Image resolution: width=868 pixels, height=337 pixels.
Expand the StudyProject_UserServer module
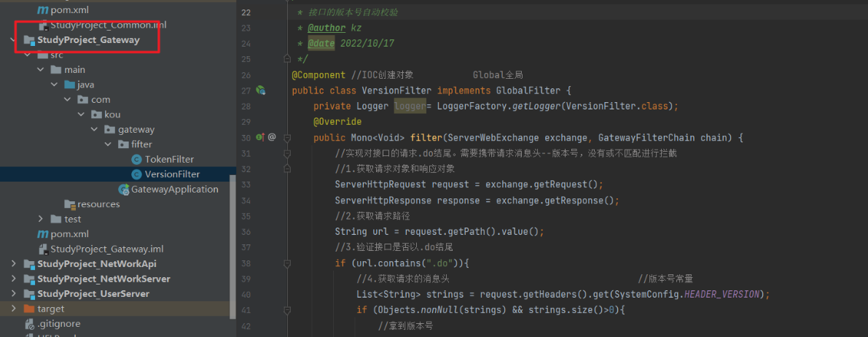13,294
